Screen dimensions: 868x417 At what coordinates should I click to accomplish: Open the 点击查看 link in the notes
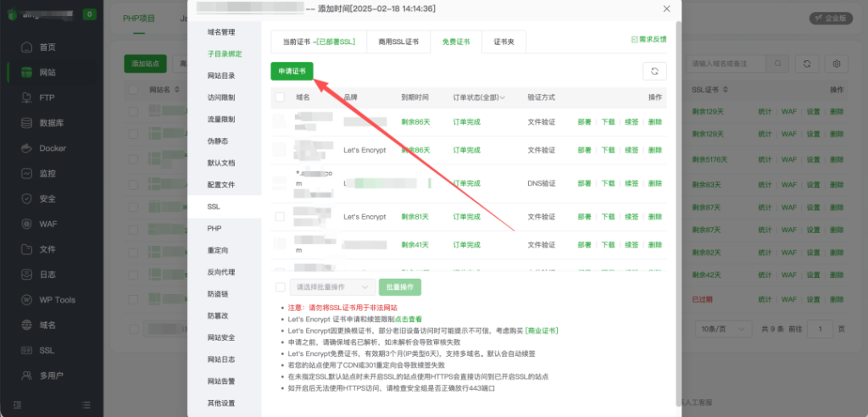(x=409, y=319)
